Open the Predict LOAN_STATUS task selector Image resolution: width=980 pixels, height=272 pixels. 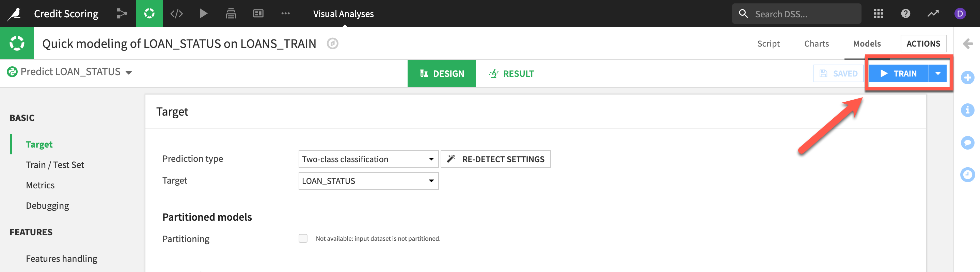(x=70, y=72)
